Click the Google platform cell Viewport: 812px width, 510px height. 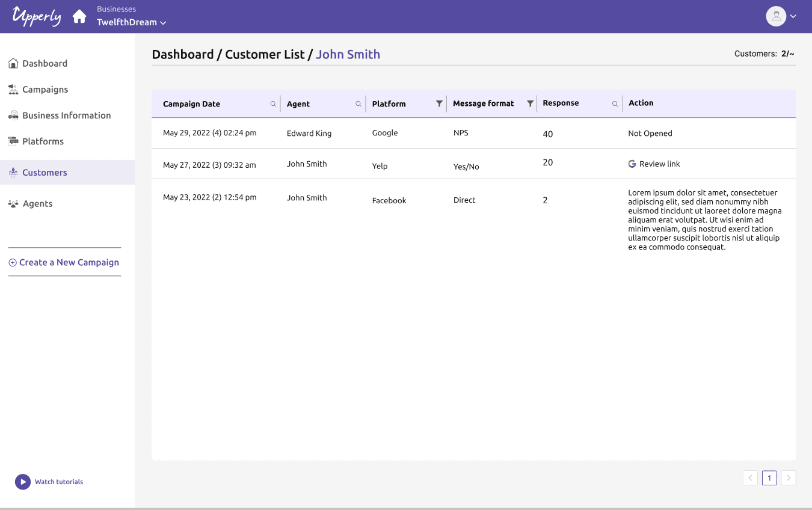(x=385, y=133)
